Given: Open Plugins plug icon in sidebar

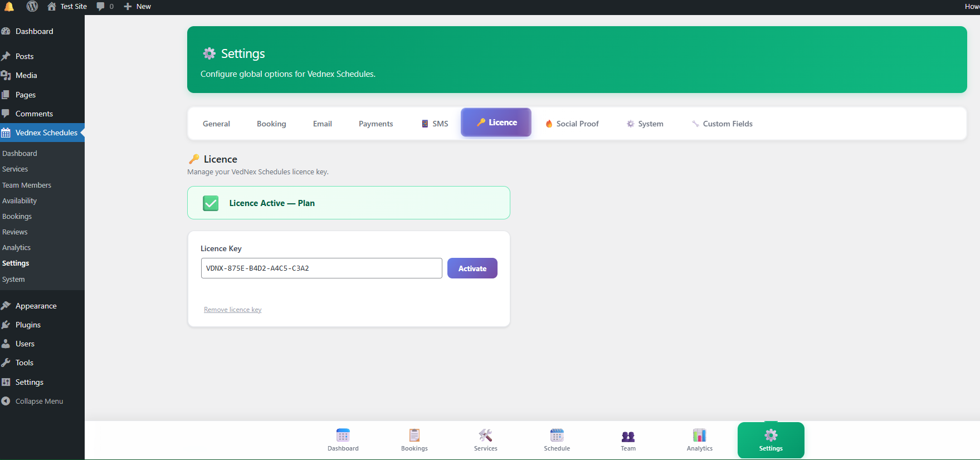Looking at the screenshot, I should 6,325.
